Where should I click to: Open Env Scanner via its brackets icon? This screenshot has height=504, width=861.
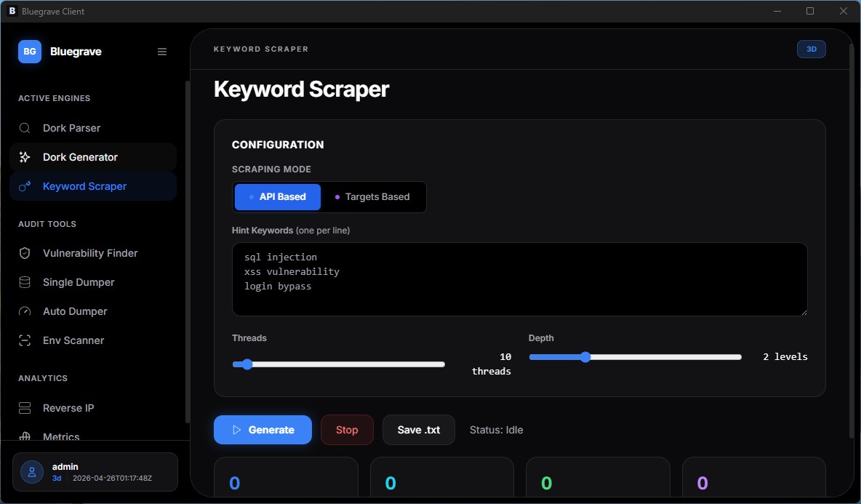(x=25, y=340)
